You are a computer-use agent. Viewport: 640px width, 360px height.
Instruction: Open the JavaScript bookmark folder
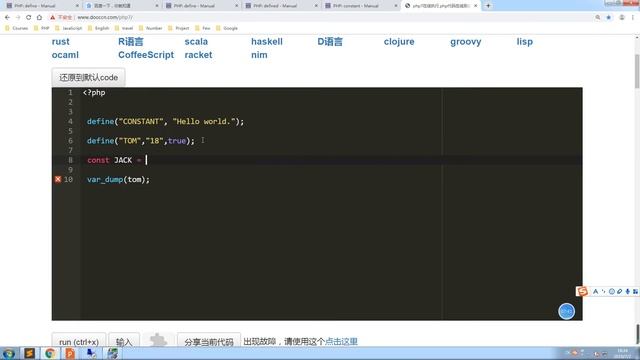click(69, 28)
